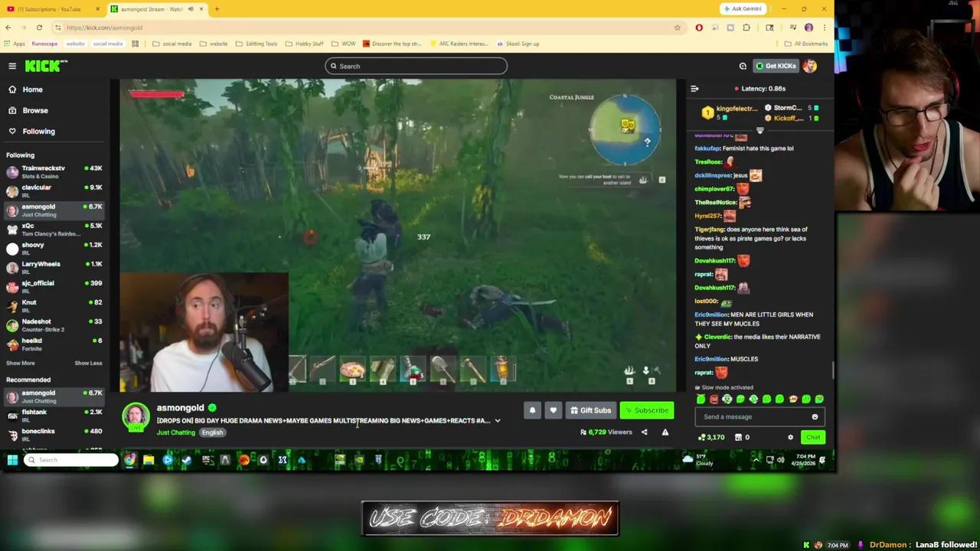
Task: Open the Windows Start button
Action: [x=12, y=460]
